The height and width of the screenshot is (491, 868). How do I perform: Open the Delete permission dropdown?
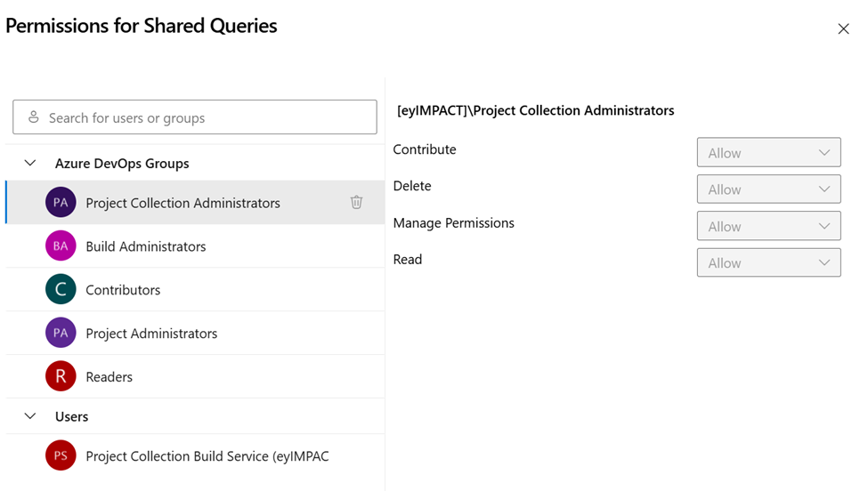(x=769, y=189)
